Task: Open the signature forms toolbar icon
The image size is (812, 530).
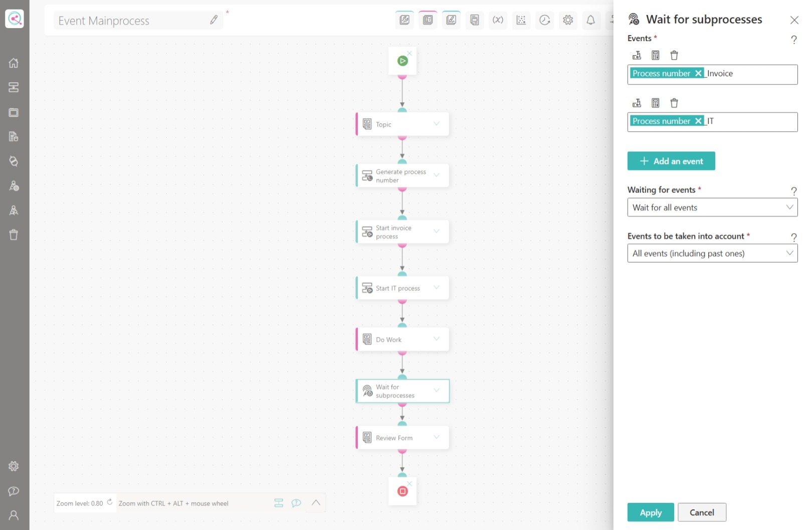Action: [451, 20]
